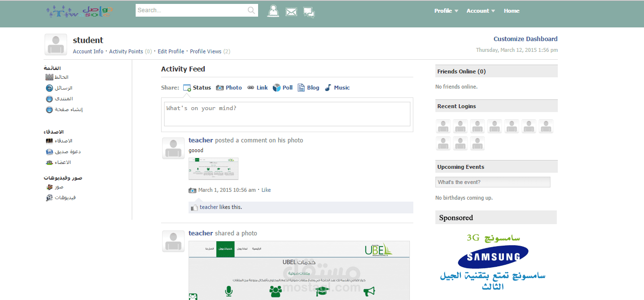Click the search magnifier icon
The image size is (644, 300).
251,10
